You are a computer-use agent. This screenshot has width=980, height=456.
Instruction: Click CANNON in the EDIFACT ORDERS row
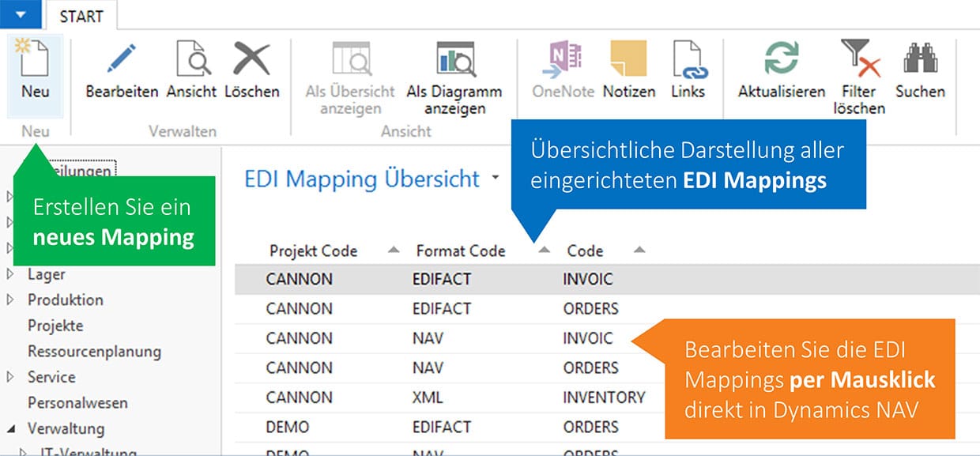(300, 308)
